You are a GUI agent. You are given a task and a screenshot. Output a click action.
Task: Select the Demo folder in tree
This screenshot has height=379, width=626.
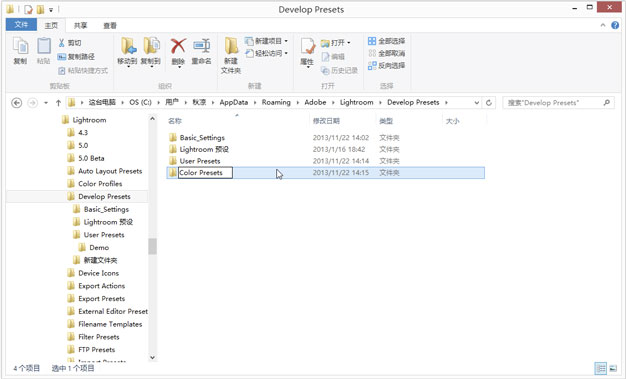[x=99, y=248]
